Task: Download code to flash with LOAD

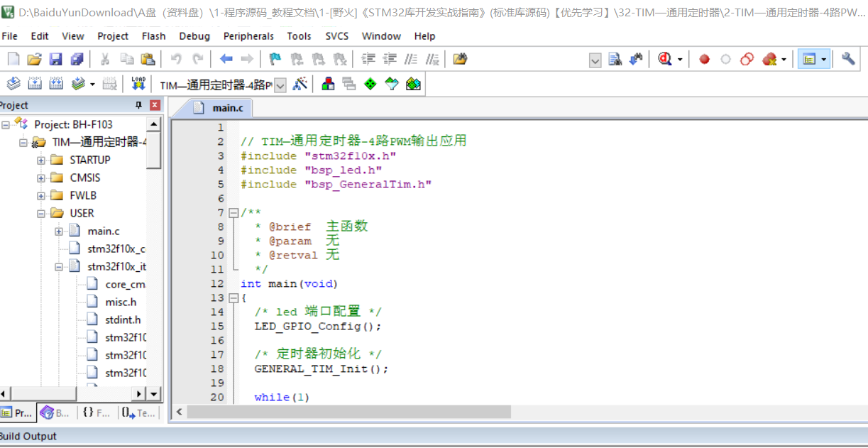Action: pyautogui.click(x=138, y=84)
